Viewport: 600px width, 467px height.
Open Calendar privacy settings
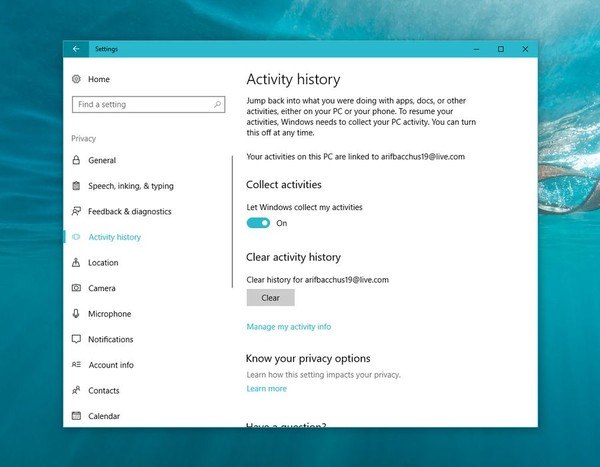click(x=103, y=416)
